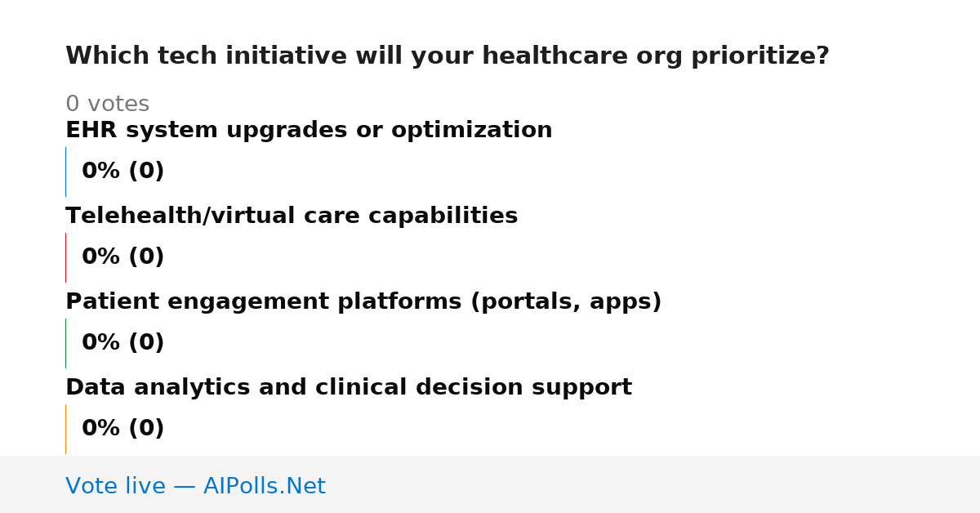Select 'Telehealth/virtual care capabilities' option

(292, 216)
